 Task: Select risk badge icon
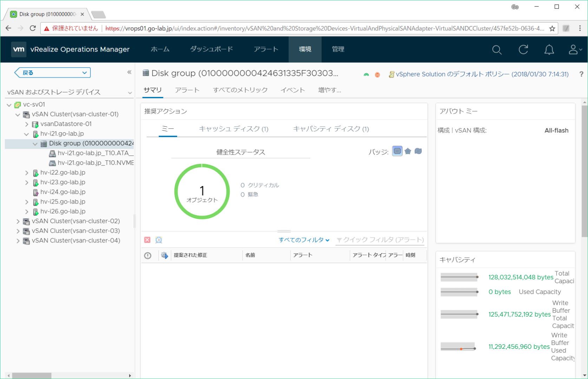pos(408,151)
